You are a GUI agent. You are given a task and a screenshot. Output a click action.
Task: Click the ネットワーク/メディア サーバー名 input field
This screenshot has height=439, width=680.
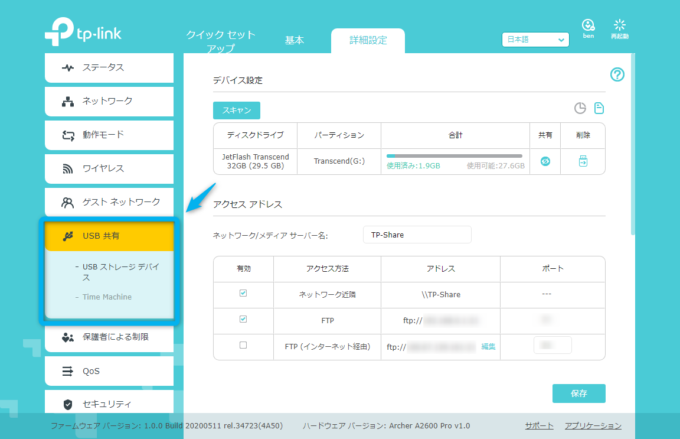417,235
